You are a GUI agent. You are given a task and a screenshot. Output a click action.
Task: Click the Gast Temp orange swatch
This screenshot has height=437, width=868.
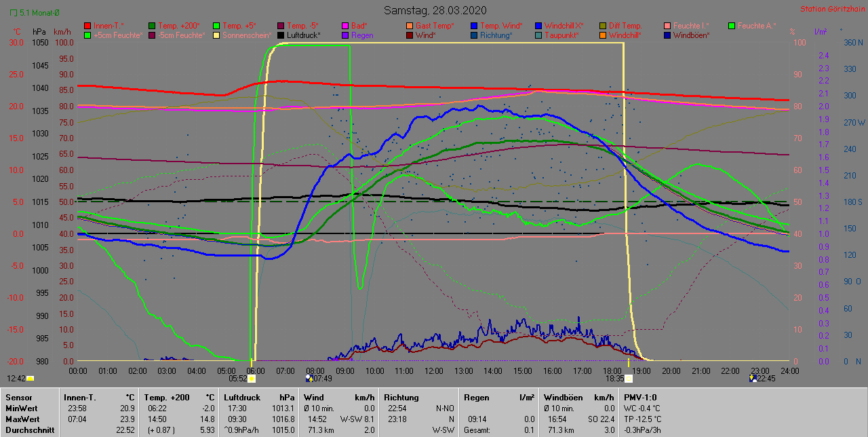(x=410, y=26)
